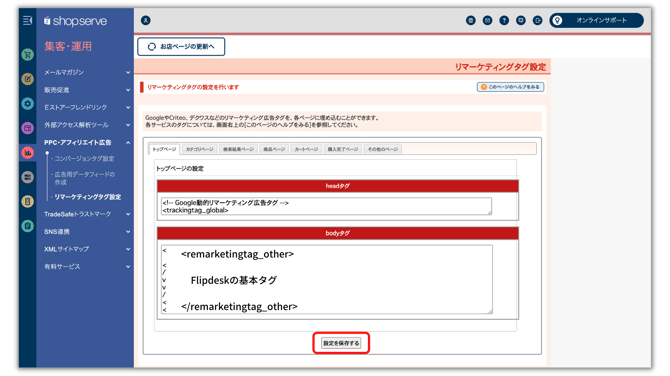Switch to the カートページ tab
Viewport: 670px width, 376px height.
point(306,149)
